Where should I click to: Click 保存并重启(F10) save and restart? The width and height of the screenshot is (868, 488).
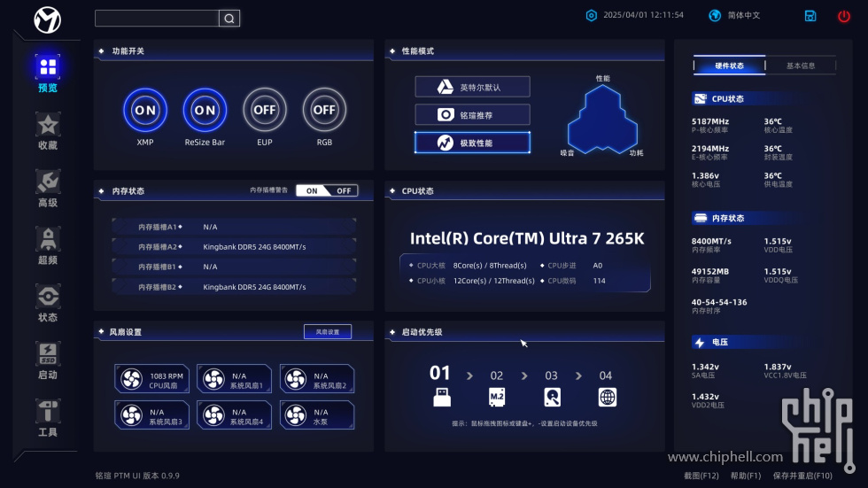pos(802,476)
